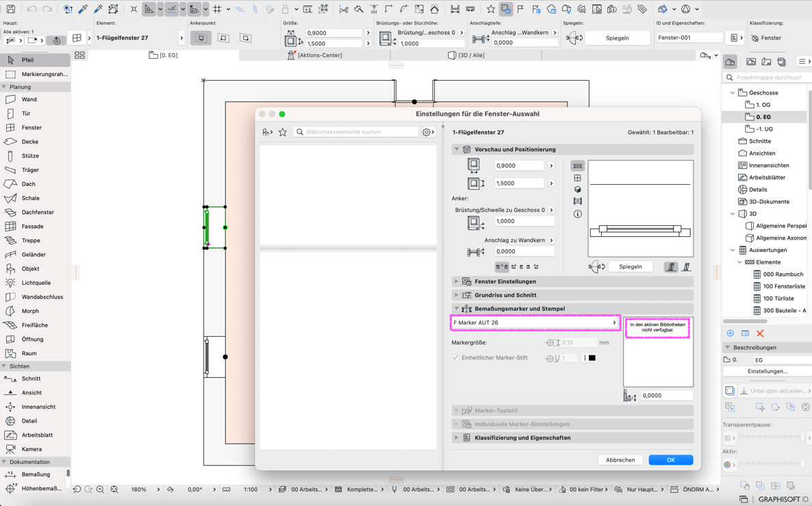Adjust the Aktiv slider
This screenshot has height=506, width=812.
point(773,464)
